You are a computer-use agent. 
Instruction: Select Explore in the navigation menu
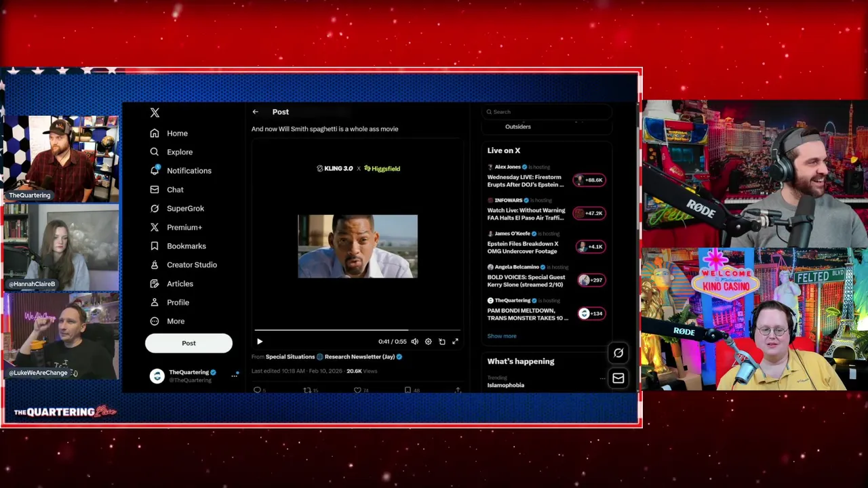click(180, 152)
